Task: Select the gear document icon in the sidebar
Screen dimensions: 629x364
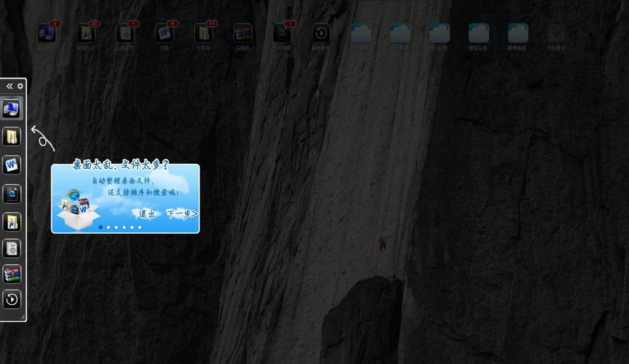Action: point(12,249)
